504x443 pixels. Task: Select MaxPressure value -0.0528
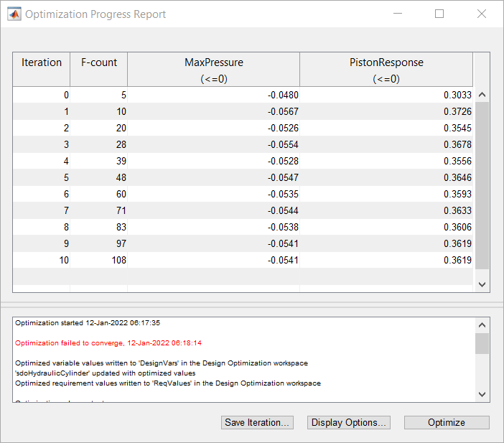214,161
